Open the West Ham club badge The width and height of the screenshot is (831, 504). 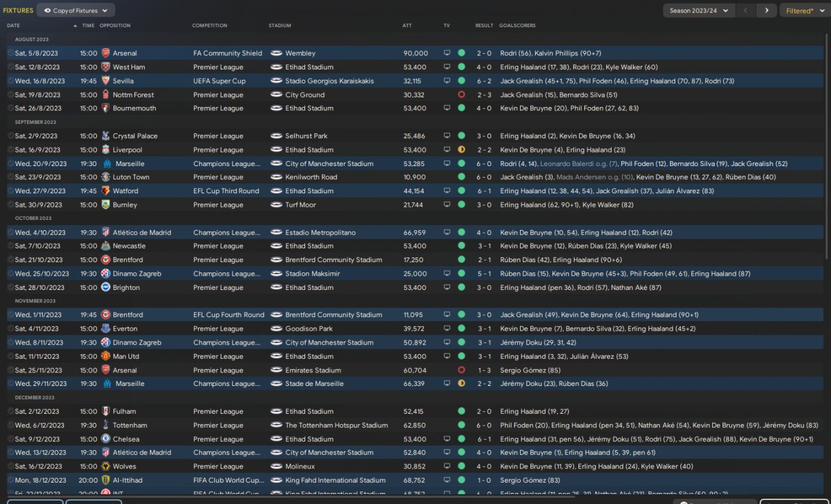pyautogui.click(x=106, y=67)
